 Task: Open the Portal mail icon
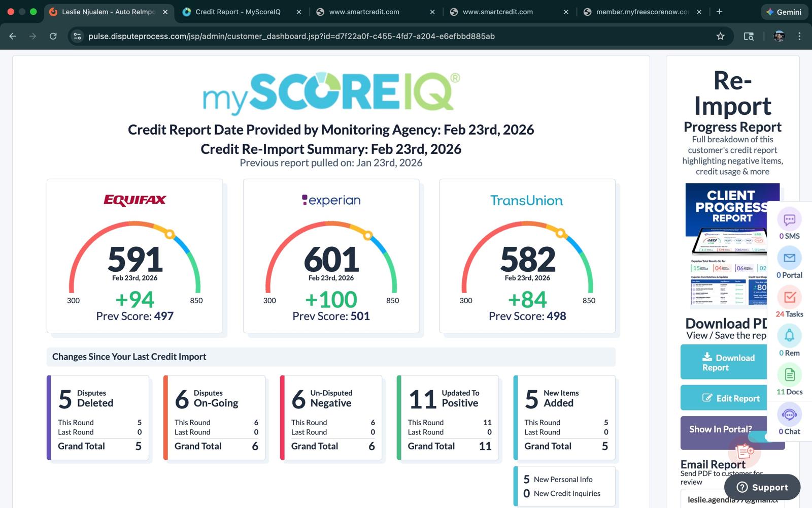coord(789,259)
